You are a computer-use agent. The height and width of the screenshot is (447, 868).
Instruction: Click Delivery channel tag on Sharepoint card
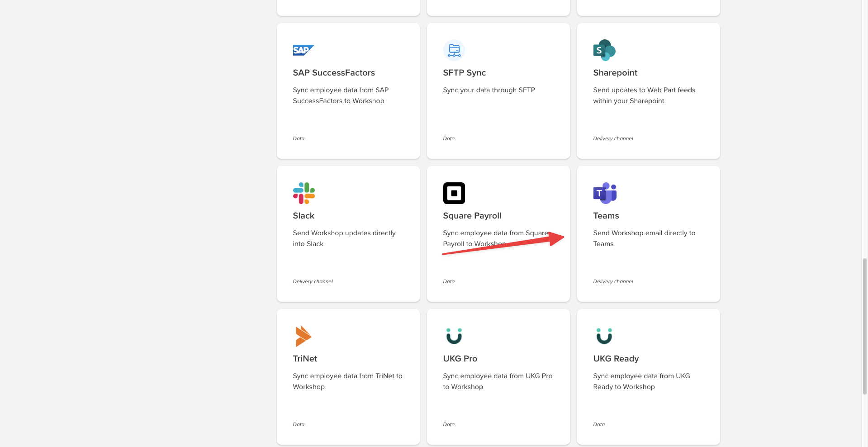coord(613,138)
